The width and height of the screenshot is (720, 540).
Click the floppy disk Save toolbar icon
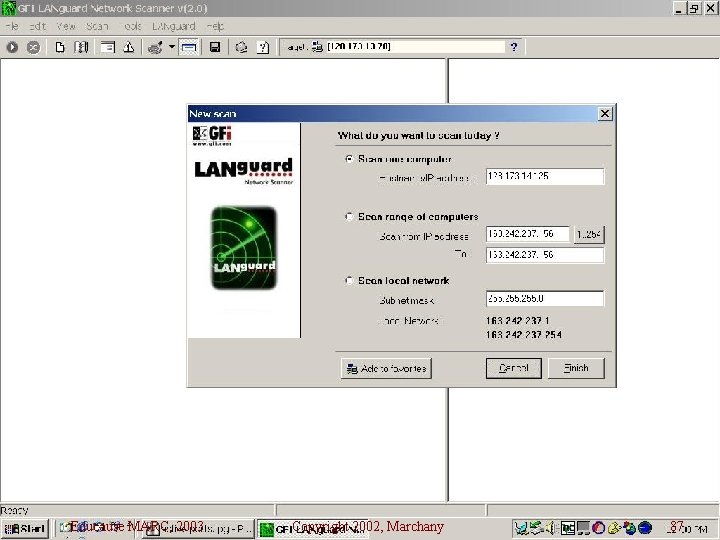pyautogui.click(x=215, y=47)
